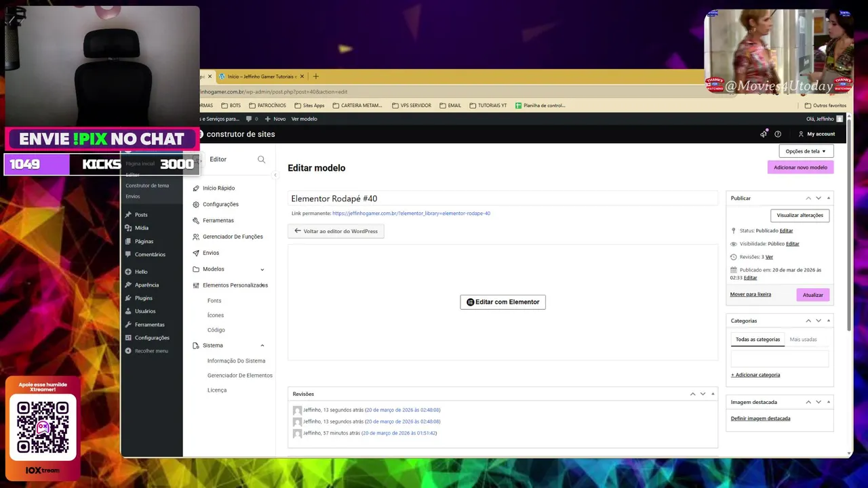The image size is (868, 488).
Task: Open revision 20 de março 01:51:42
Action: tap(399, 433)
